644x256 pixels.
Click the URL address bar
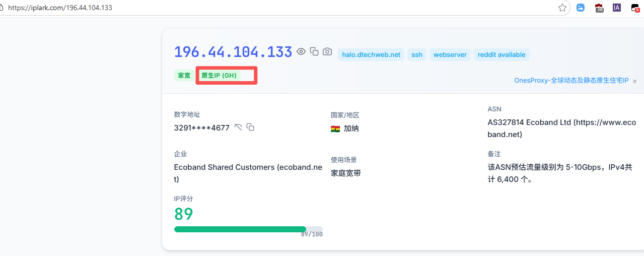click(x=252, y=8)
